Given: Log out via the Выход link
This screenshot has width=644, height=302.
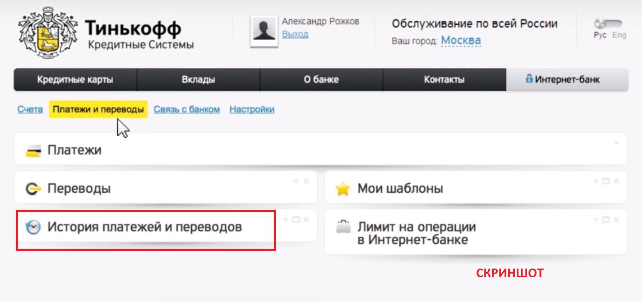Looking at the screenshot, I should 295,34.
